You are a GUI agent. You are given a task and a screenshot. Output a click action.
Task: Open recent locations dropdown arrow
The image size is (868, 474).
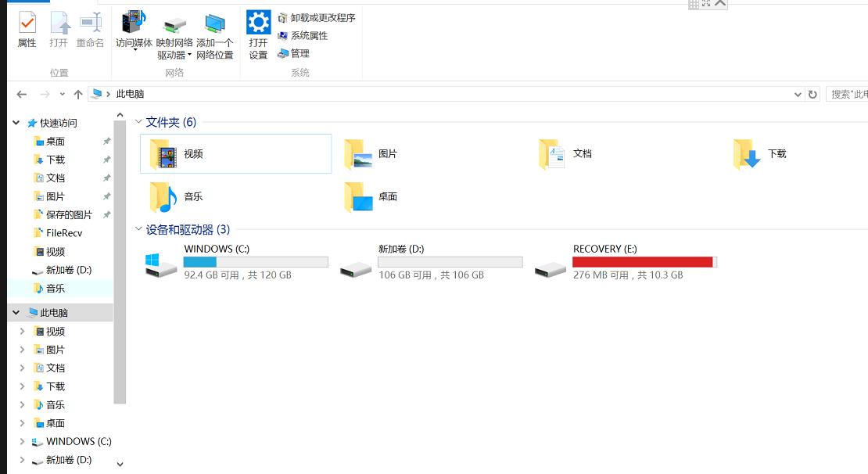[62, 94]
